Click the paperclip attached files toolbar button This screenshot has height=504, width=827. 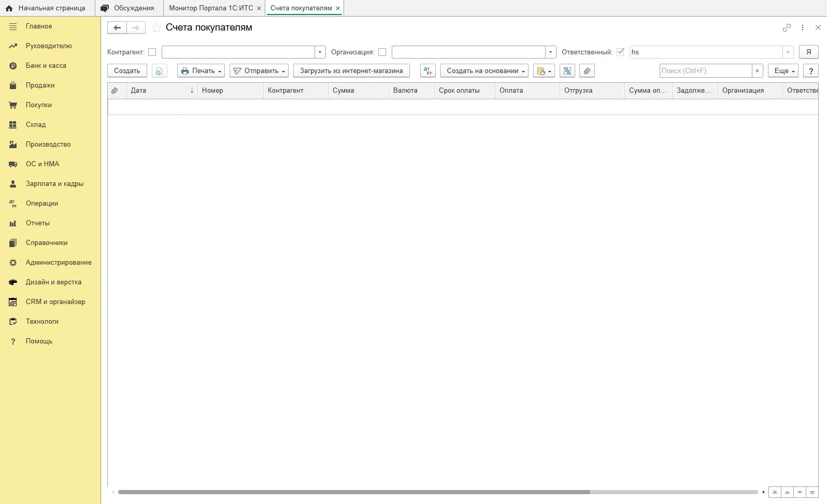point(587,71)
